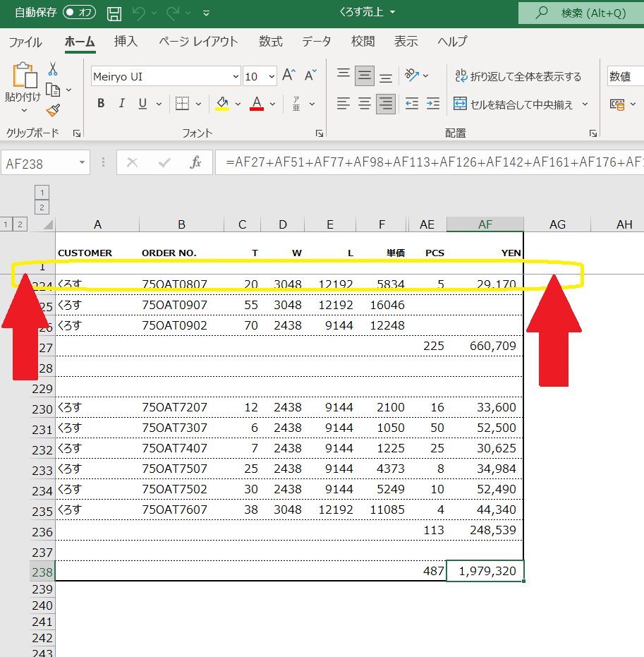Open font color dropdown arrow
Image resolution: width=644 pixels, height=657 pixels.
click(x=272, y=104)
